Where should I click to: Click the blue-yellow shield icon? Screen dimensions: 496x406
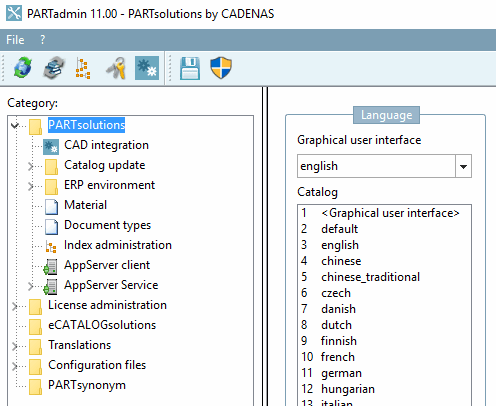(221, 68)
